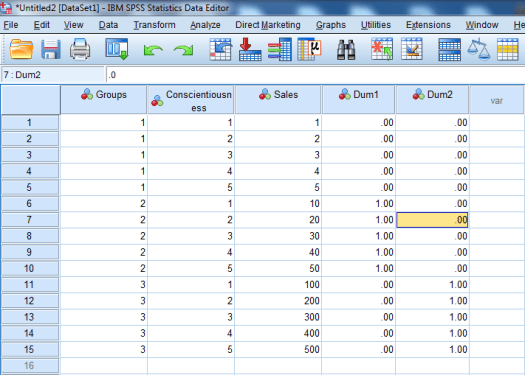Open the Utilities menu
The image size is (525, 375).
376,25
